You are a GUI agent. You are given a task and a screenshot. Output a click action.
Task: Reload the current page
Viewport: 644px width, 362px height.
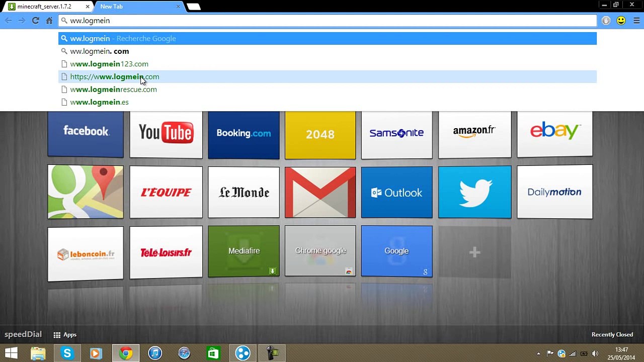pos(35,21)
